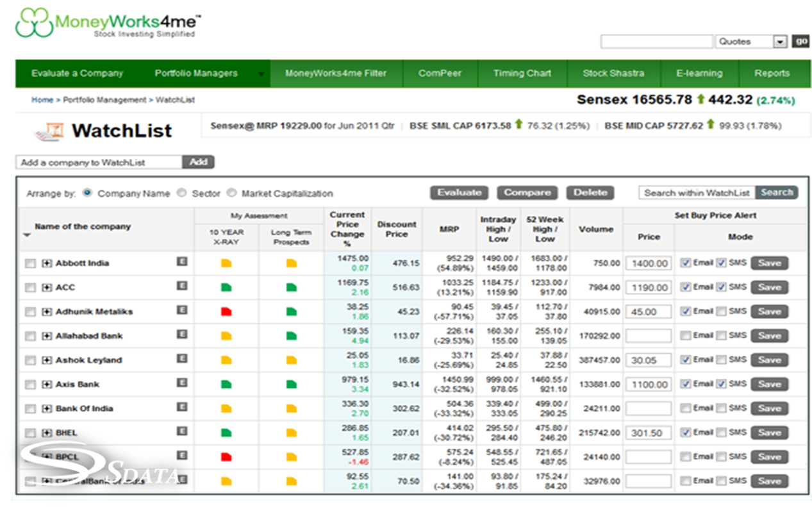
Task: Click the green Long Term Prospects flag for ACC
Action: click(291, 288)
